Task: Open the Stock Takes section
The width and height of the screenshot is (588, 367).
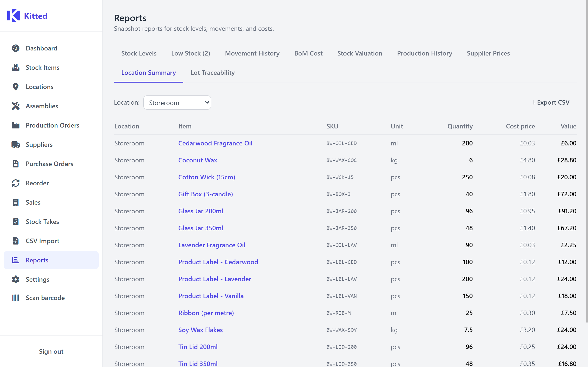Action: point(42,221)
